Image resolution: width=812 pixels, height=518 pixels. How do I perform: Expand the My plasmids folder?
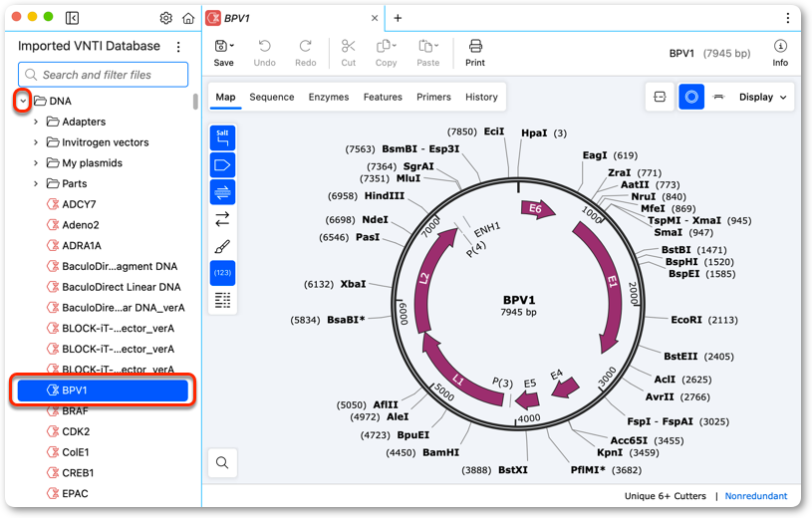(x=35, y=163)
